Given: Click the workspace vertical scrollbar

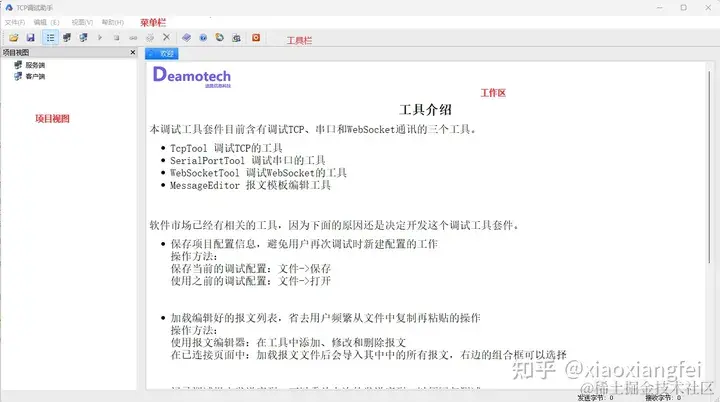Looking at the screenshot, I should (x=709, y=168).
